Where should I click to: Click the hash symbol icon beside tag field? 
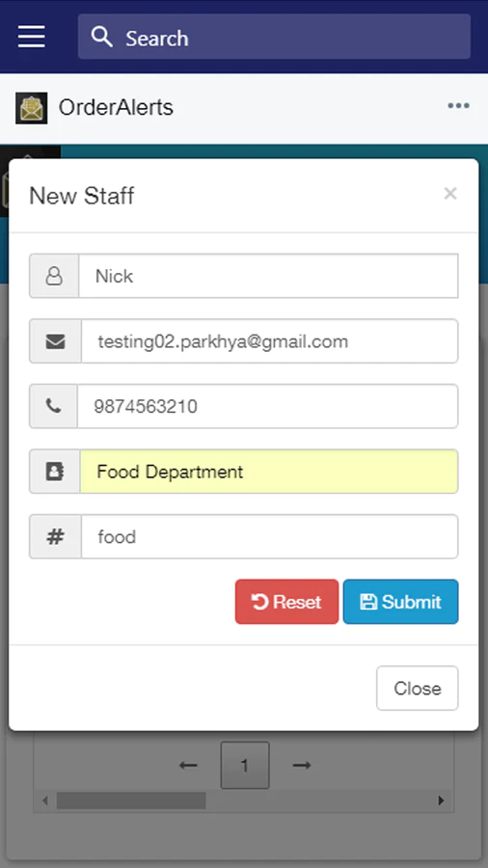tap(55, 536)
